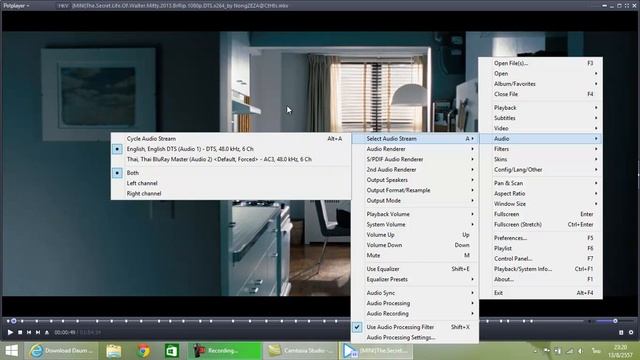640x360 pixels.
Task: Expand the S/PDIF Audio Renderer submenu
Action: click(415, 159)
